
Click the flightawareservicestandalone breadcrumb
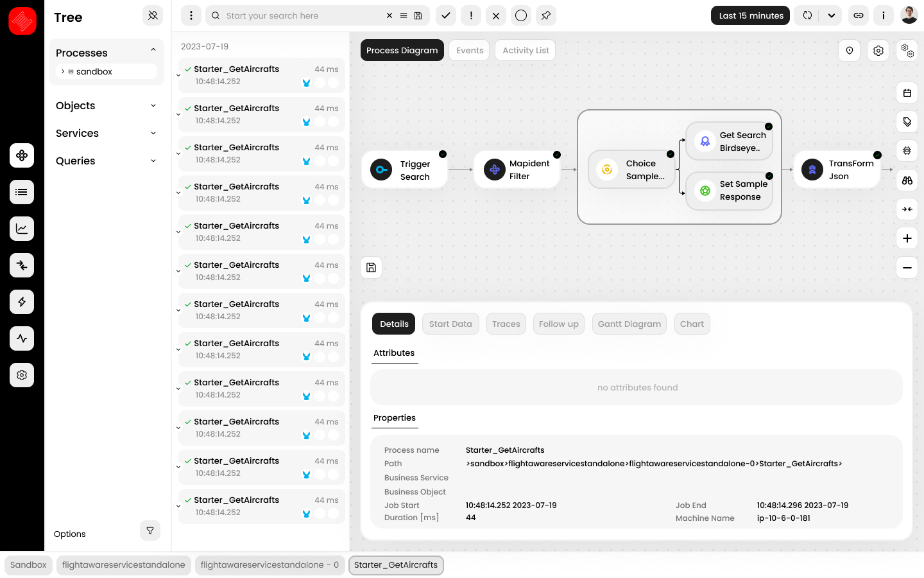click(123, 565)
